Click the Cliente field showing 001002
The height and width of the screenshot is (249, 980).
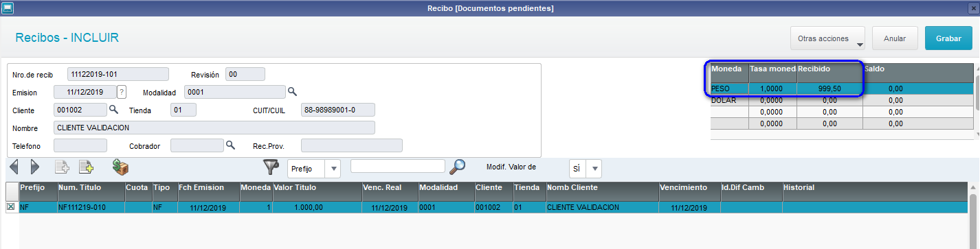80,110
